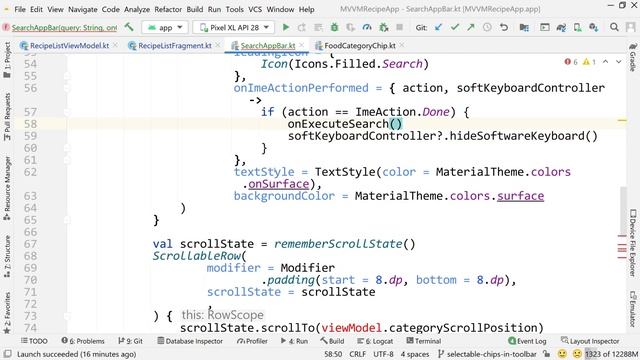Change UTF-8 file encoding selector

pos(383,354)
